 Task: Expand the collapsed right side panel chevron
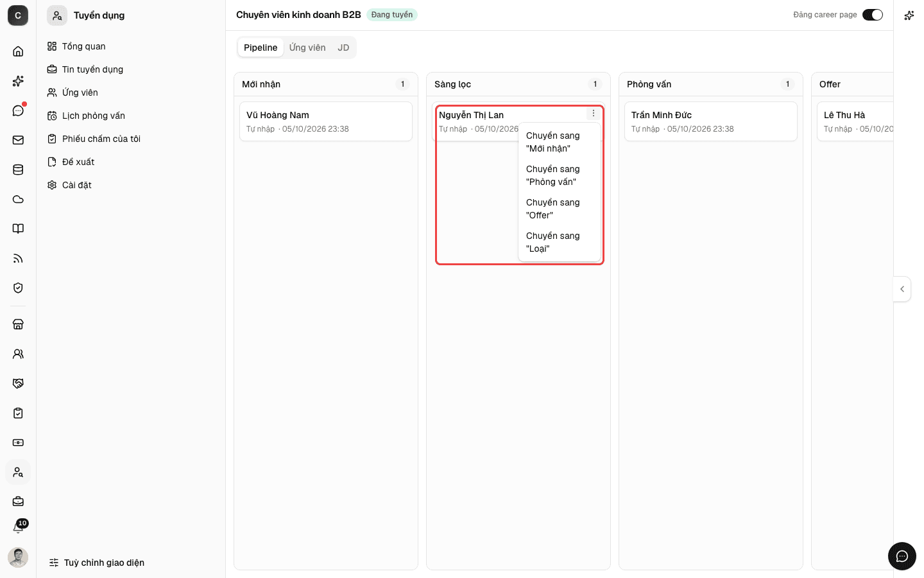tap(902, 289)
